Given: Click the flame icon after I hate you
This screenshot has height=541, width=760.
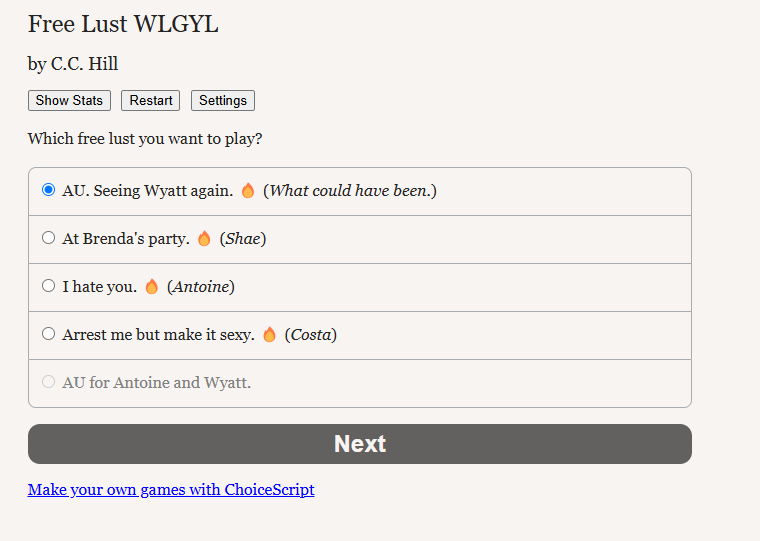Looking at the screenshot, I should click(x=152, y=286).
